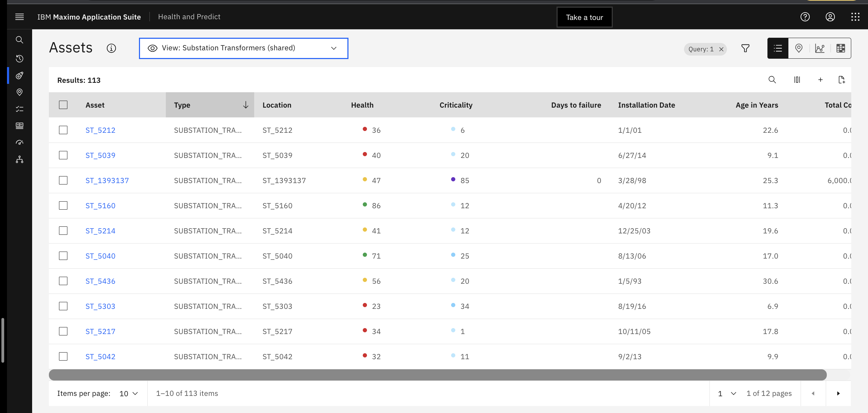Click the Take a tour button
The width and height of the screenshot is (868, 413).
[x=584, y=17]
